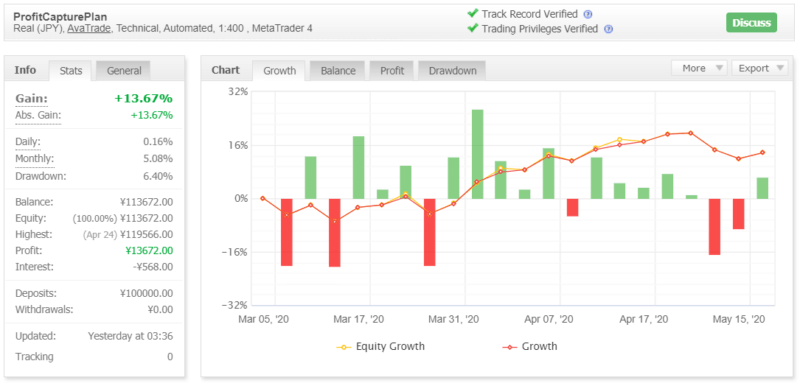The height and width of the screenshot is (386, 800).
Task: Click the Trading Privileges Verified help icon
Action: [x=608, y=29]
